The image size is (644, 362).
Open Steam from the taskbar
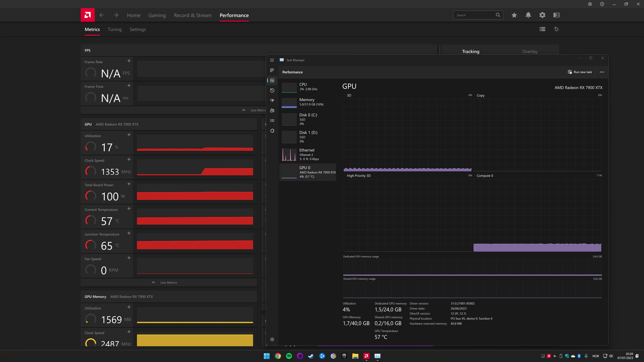(x=311, y=356)
